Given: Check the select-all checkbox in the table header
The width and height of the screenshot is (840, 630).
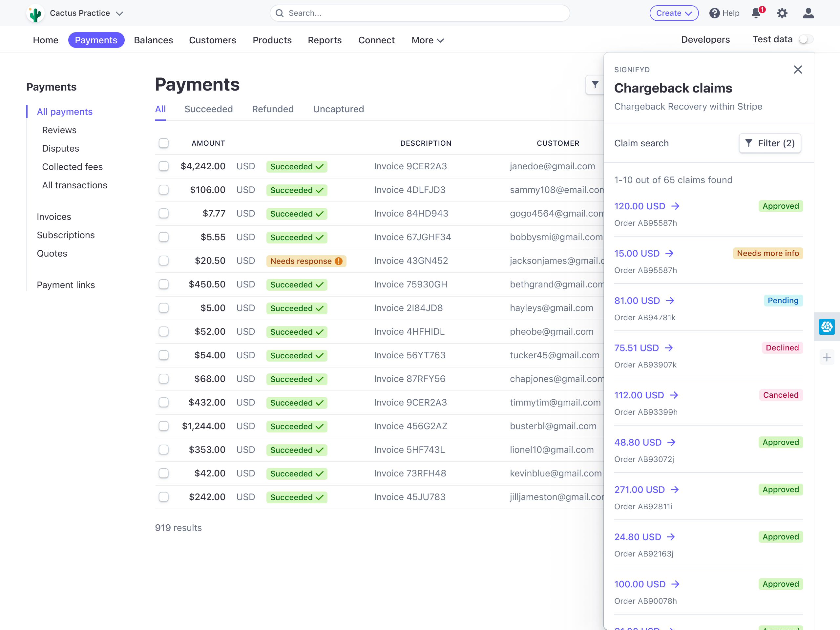Looking at the screenshot, I should click(164, 143).
